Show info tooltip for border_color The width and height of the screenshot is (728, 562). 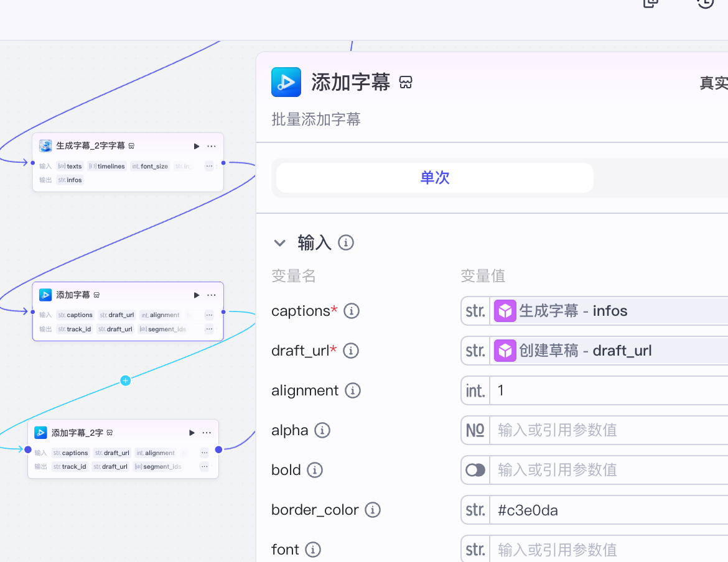(x=372, y=510)
